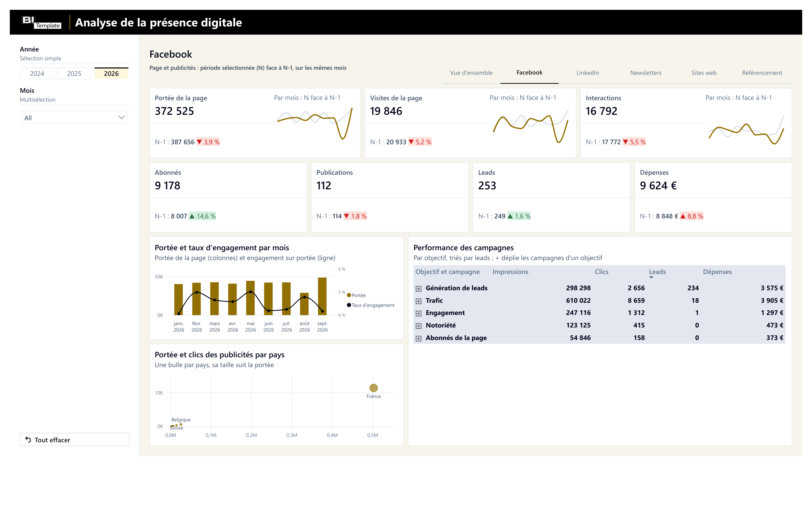
Task: Click the Portée legend marker
Action: [349, 295]
